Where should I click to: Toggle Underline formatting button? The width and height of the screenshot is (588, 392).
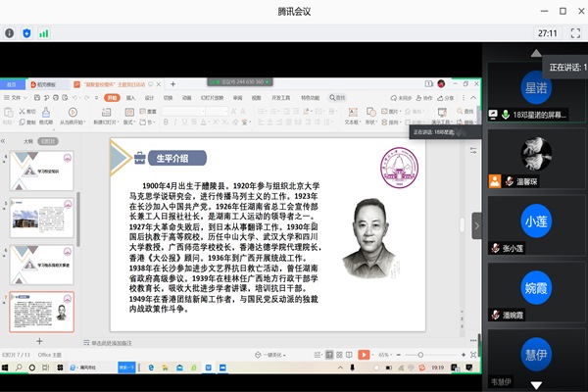pyautogui.click(x=184, y=122)
